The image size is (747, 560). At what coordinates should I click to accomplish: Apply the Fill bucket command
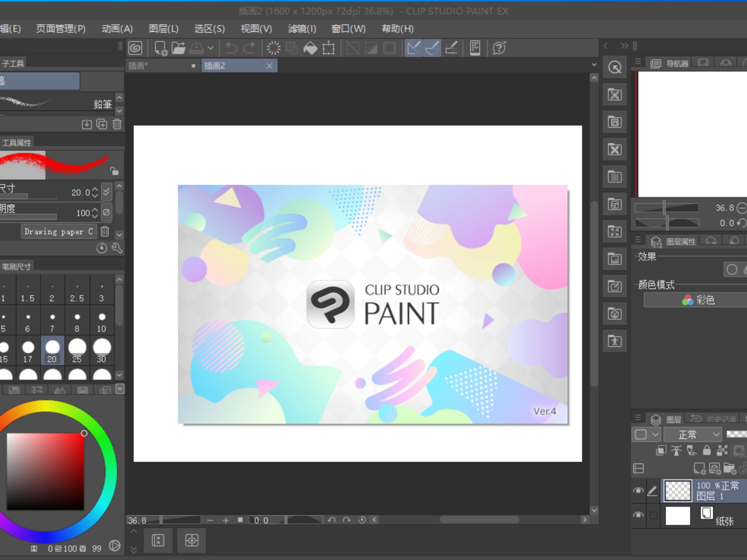tap(310, 48)
